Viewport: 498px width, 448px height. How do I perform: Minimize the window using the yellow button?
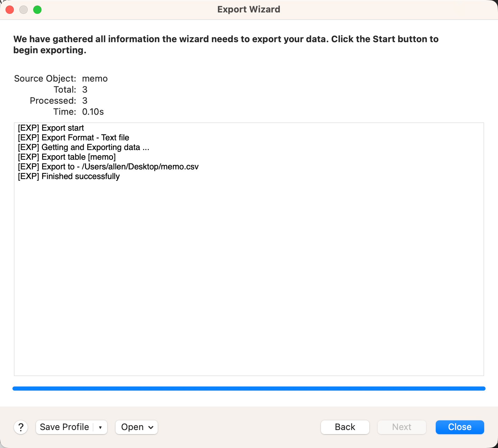(x=24, y=10)
